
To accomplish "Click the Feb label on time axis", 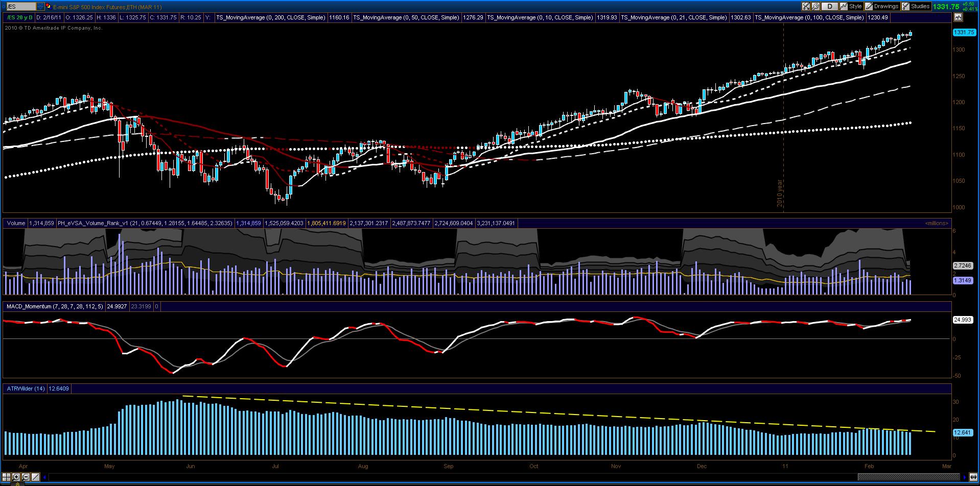I will point(869,466).
